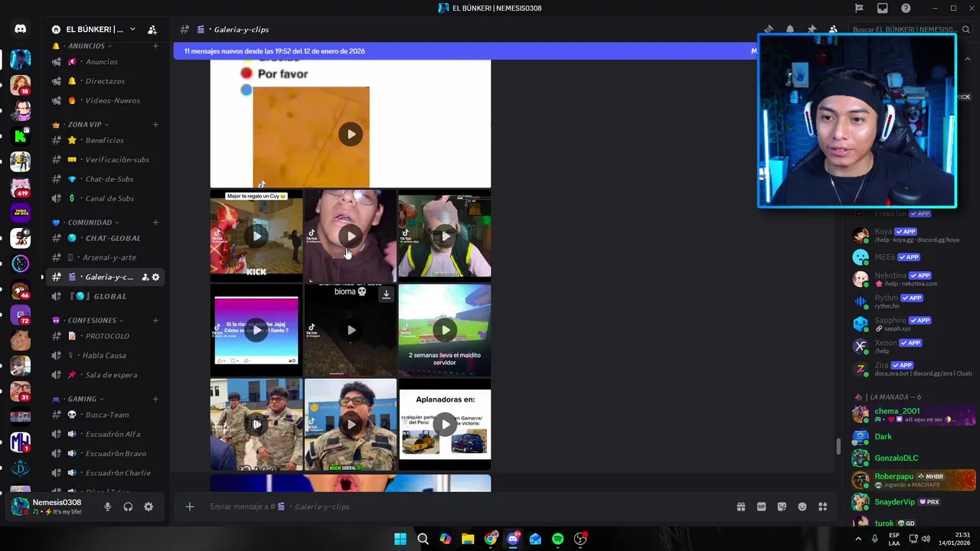
Task: Click the chat scrollbar thumb
Action: click(838, 445)
